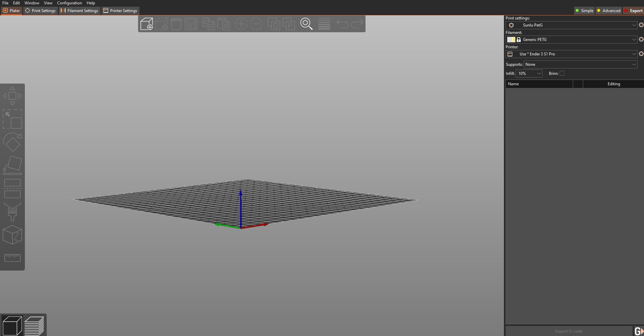
Task: Open the Printer preset dropdown
Action: 571,54
